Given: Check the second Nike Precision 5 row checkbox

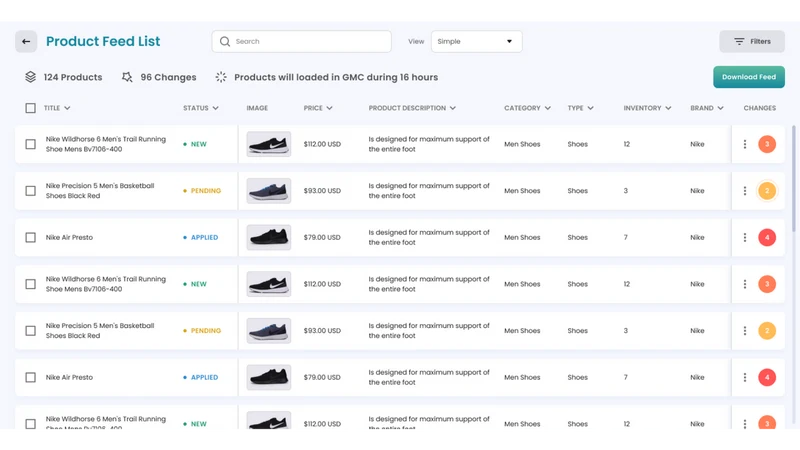Looking at the screenshot, I should pyautogui.click(x=31, y=331).
